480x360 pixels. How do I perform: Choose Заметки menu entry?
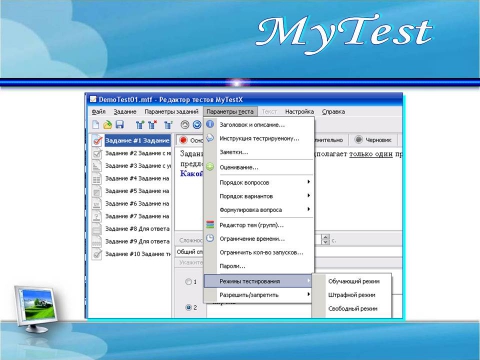pyautogui.click(x=259, y=152)
